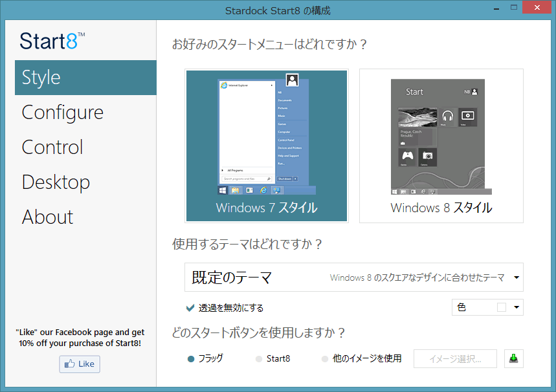Choose the Start8 start button radio option
This screenshot has height=392, width=556.
[x=259, y=358]
